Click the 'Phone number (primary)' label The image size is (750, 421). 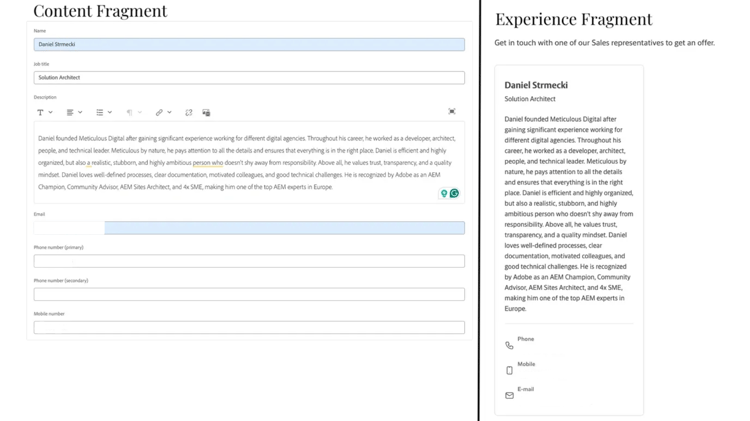coord(58,247)
